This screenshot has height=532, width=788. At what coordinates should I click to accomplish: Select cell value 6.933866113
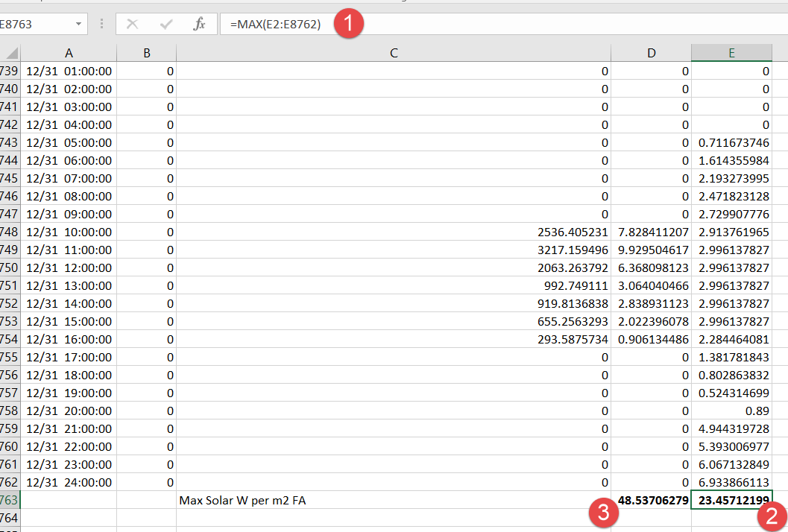(x=734, y=482)
